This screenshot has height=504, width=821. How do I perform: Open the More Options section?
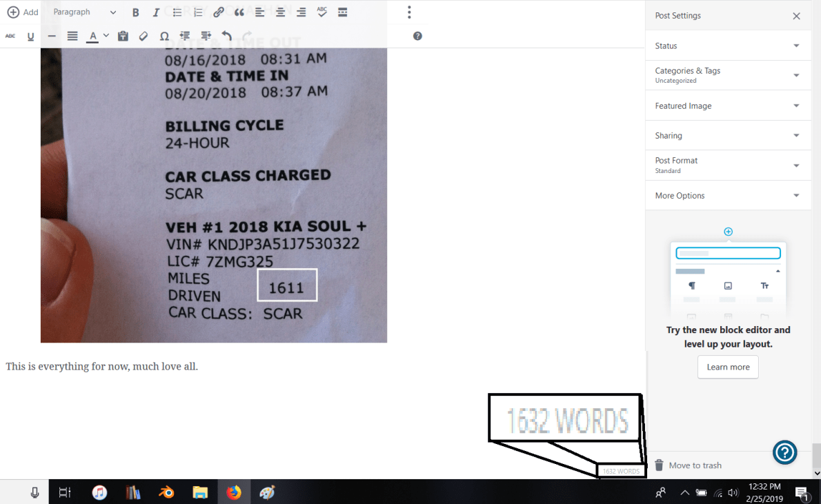(728, 196)
